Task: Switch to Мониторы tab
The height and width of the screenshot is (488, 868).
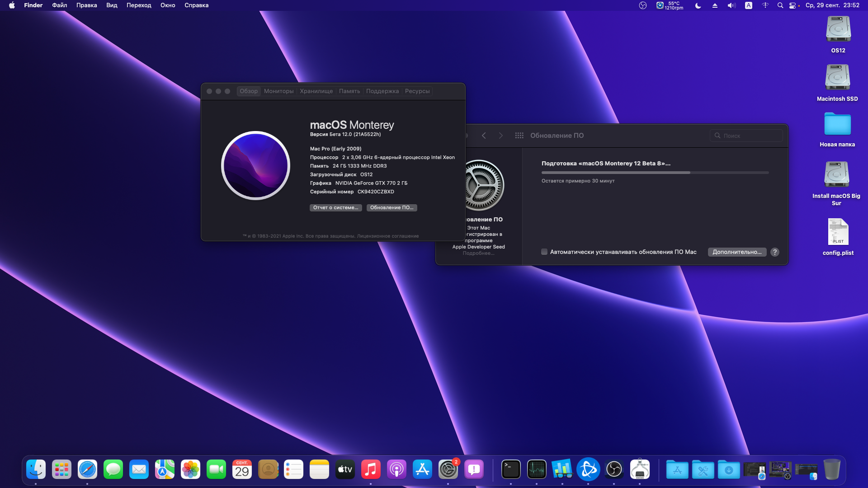Action: [x=278, y=91]
